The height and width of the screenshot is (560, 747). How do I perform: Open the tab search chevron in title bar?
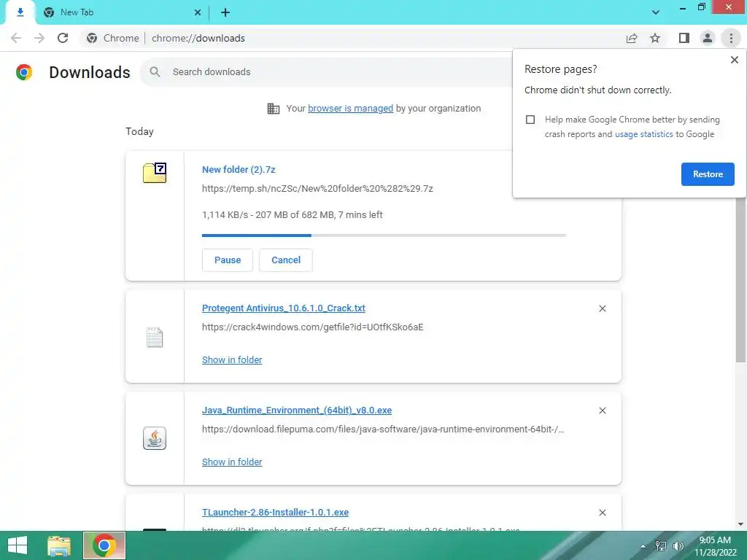(x=656, y=12)
